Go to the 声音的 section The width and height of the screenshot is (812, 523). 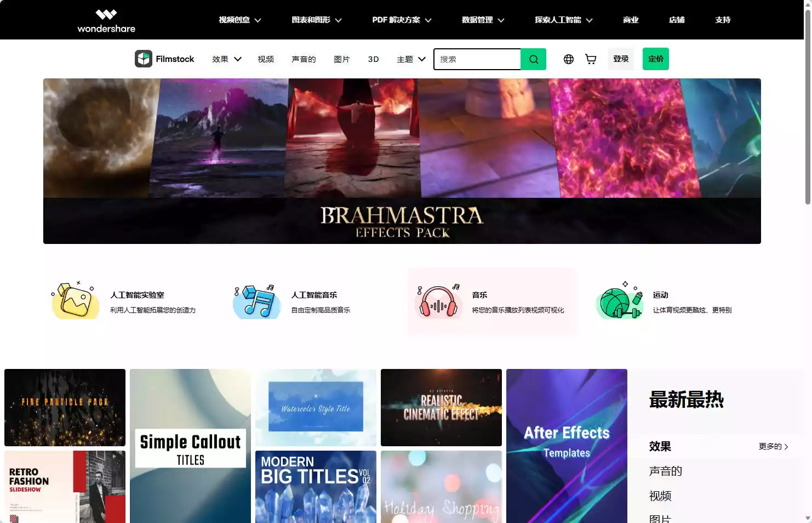tap(304, 59)
